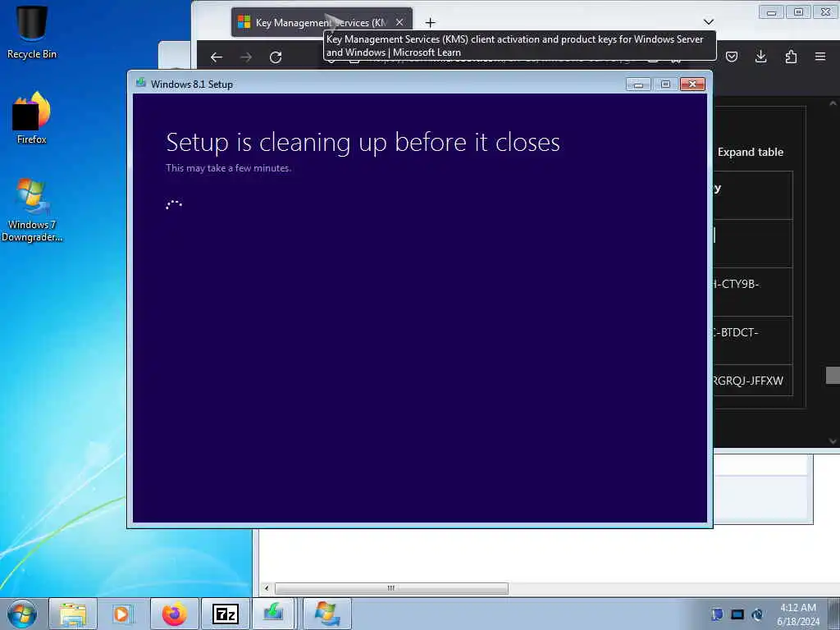Minimize the Windows 8.1 Setup window
The image size is (840, 630).
click(x=638, y=84)
